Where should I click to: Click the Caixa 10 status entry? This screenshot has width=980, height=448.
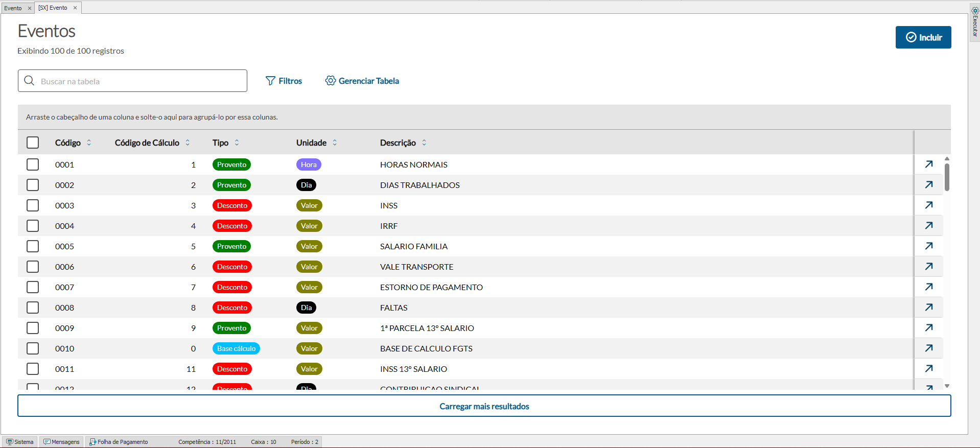264,442
